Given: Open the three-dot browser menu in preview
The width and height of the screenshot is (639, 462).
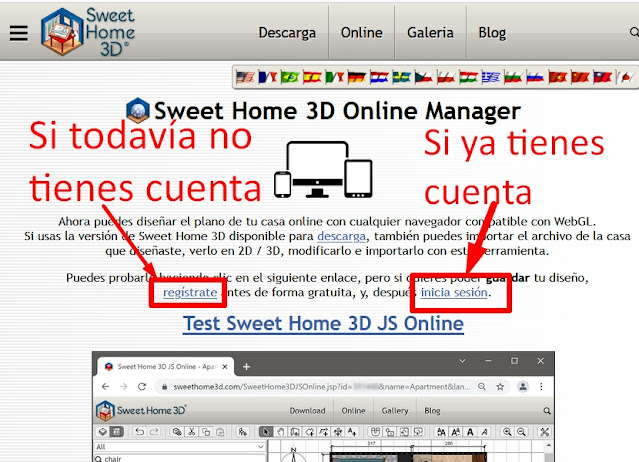Looking at the screenshot, I should 541,386.
